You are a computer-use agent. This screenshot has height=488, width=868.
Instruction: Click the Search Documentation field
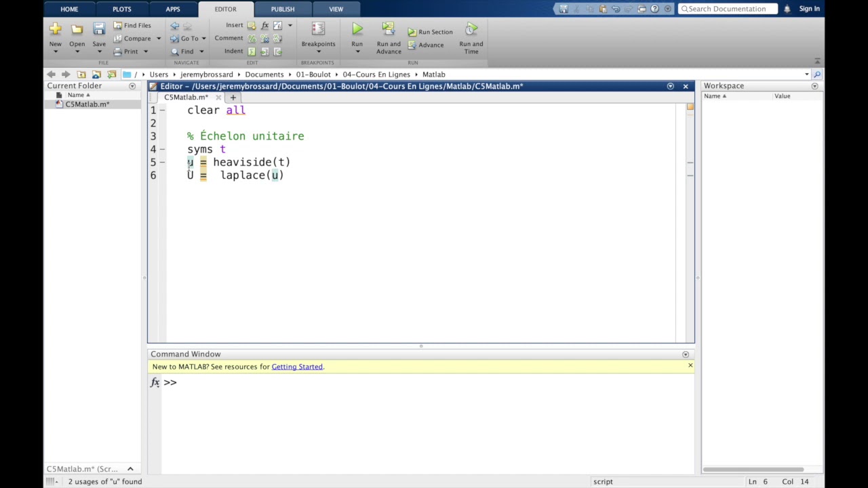(x=728, y=9)
